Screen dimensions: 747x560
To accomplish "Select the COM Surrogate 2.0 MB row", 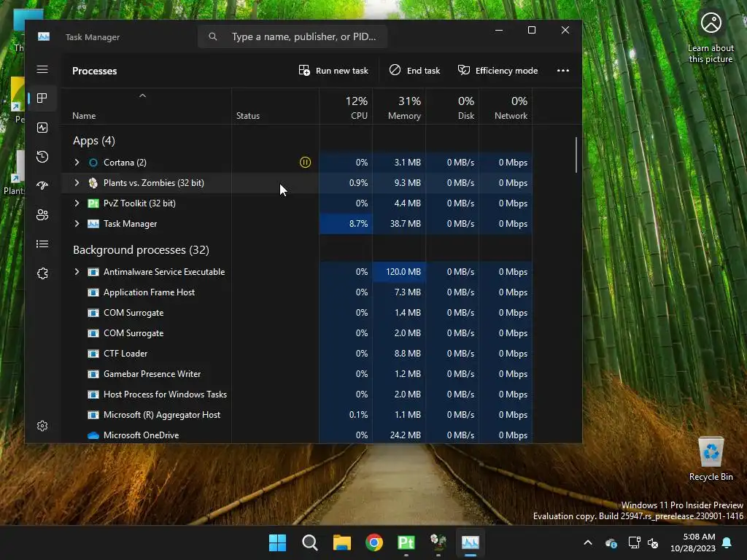I will [x=297, y=333].
